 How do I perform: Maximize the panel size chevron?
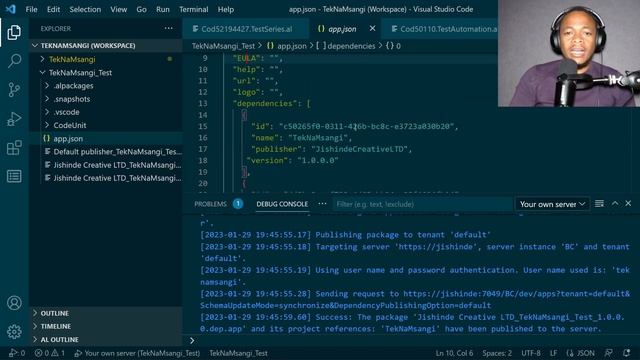(x=615, y=203)
